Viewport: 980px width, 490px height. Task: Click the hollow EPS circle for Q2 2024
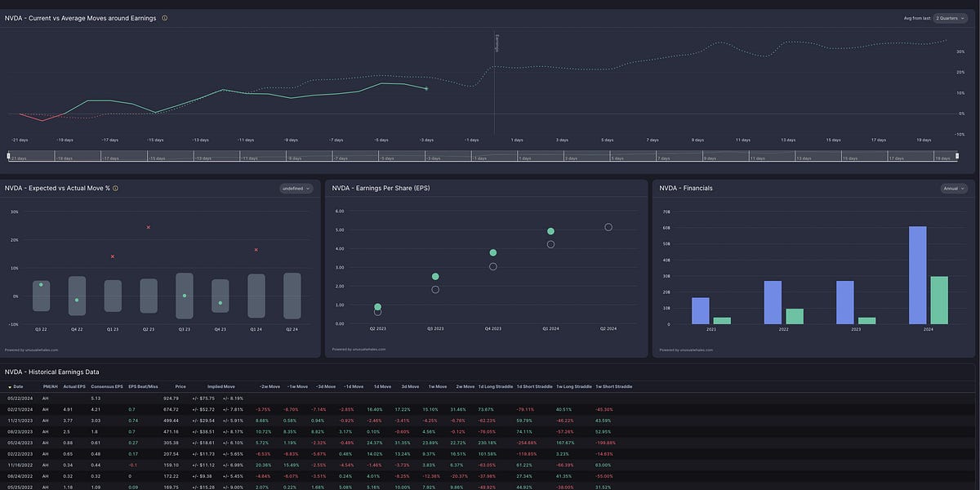608,227
